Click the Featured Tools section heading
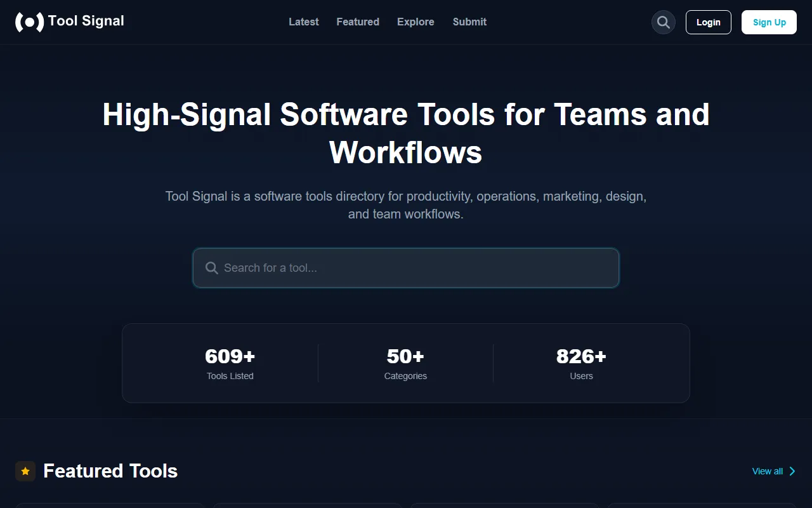 [110, 471]
